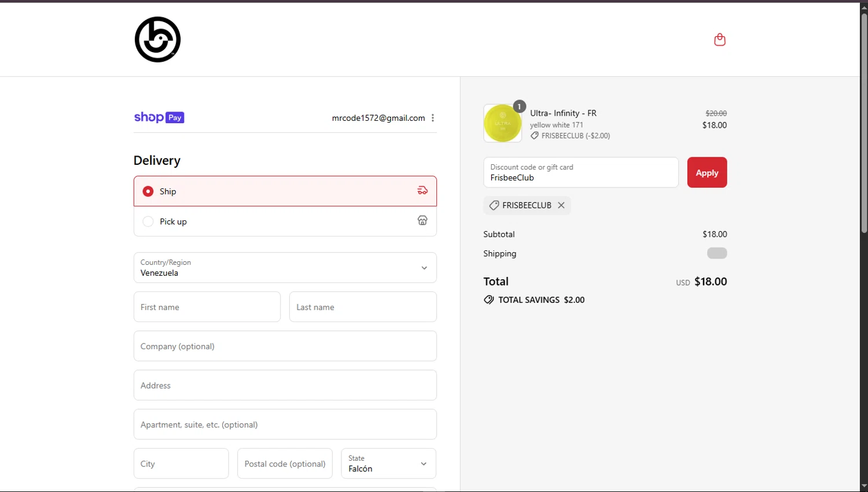Select the Ship delivery option
The image size is (868, 492).
pos(148,191)
